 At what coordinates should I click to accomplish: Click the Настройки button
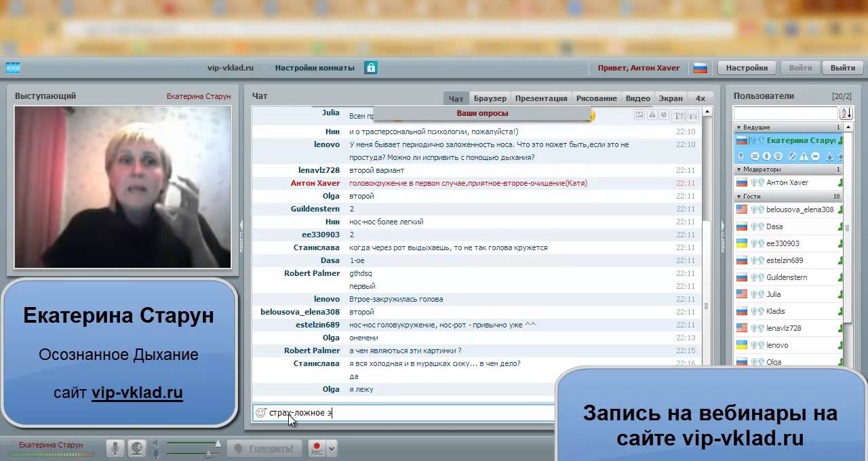click(x=747, y=68)
